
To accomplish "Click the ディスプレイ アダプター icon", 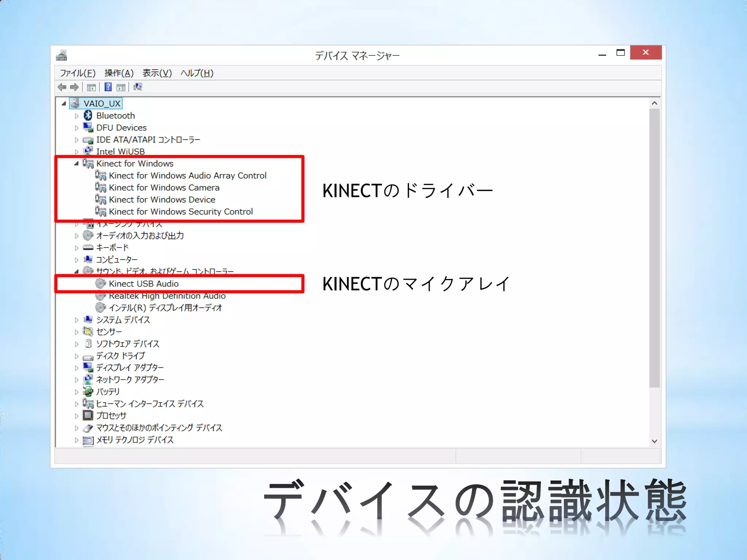I will 88,367.
